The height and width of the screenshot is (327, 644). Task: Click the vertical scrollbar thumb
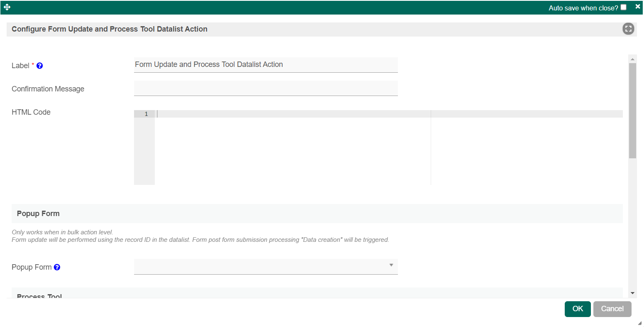coord(632,110)
